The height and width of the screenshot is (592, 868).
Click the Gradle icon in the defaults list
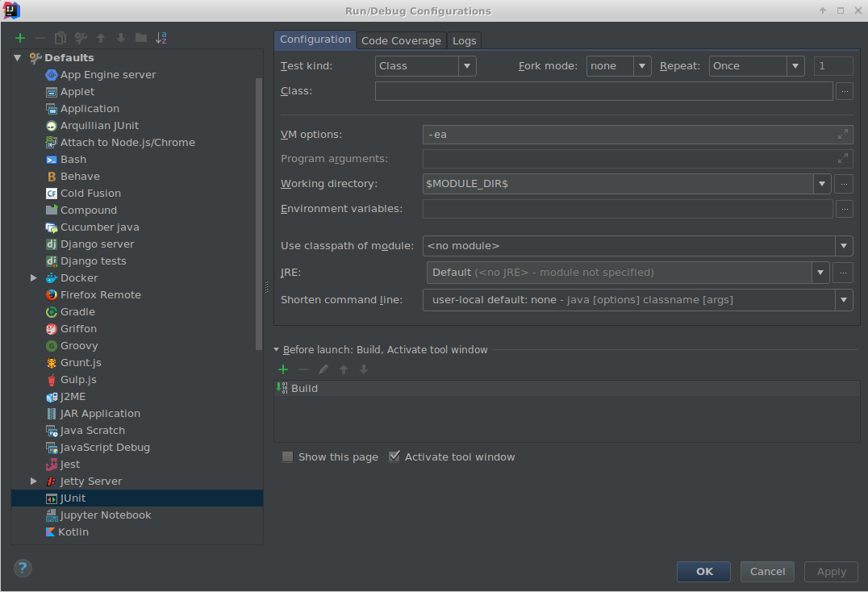pyautogui.click(x=52, y=312)
